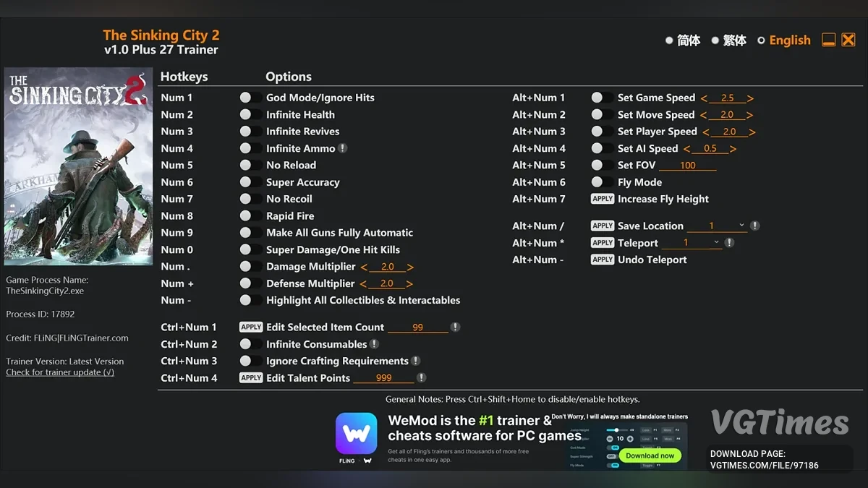Click the Teleport info icon
This screenshot has width=868, height=488.
pos(729,243)
